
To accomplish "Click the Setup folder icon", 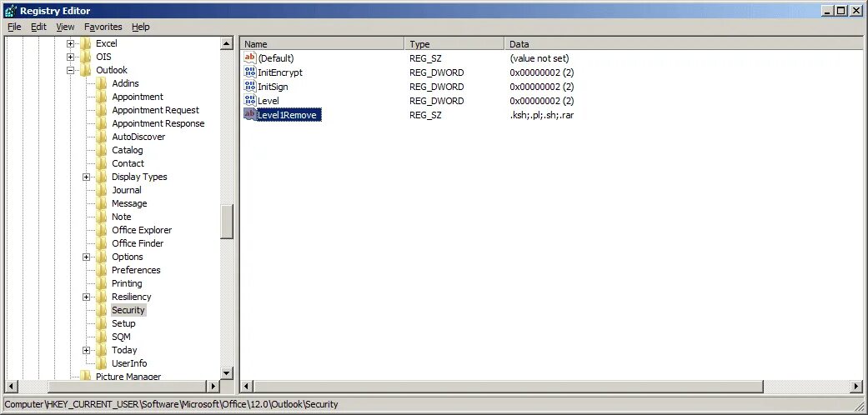I will pyautogui.click(x=102, y=323).
